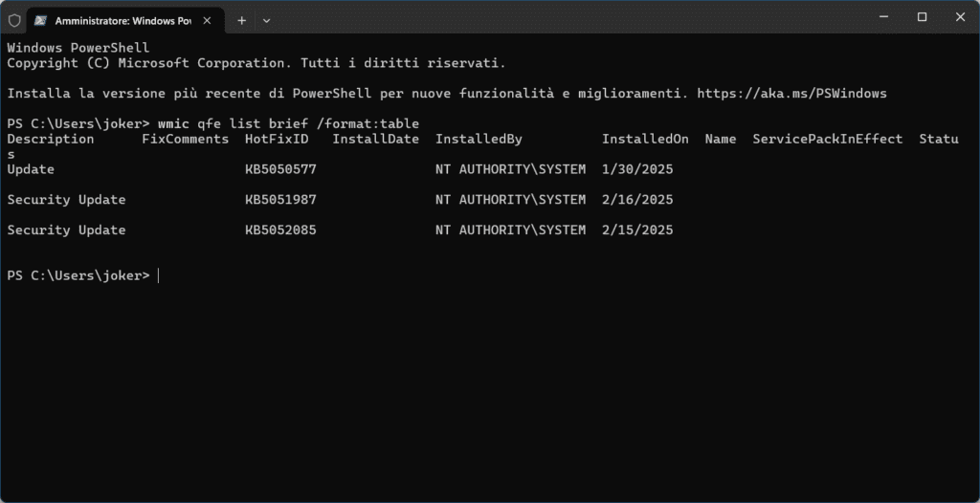Viewport: 980px width, 503px height.
Task: Maximize the terminal window
Action: pos(922,17)
